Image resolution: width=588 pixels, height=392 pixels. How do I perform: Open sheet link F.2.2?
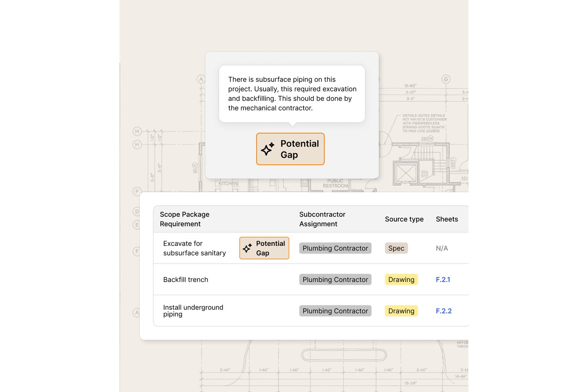(444, 311)
